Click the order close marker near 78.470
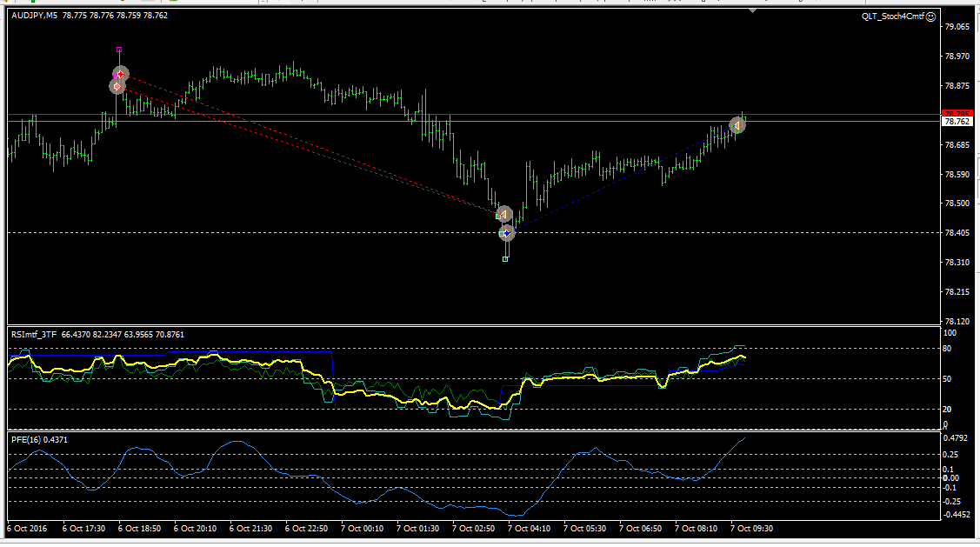The height and width of the screenshot is (547, 980). (x=504, y=215)
